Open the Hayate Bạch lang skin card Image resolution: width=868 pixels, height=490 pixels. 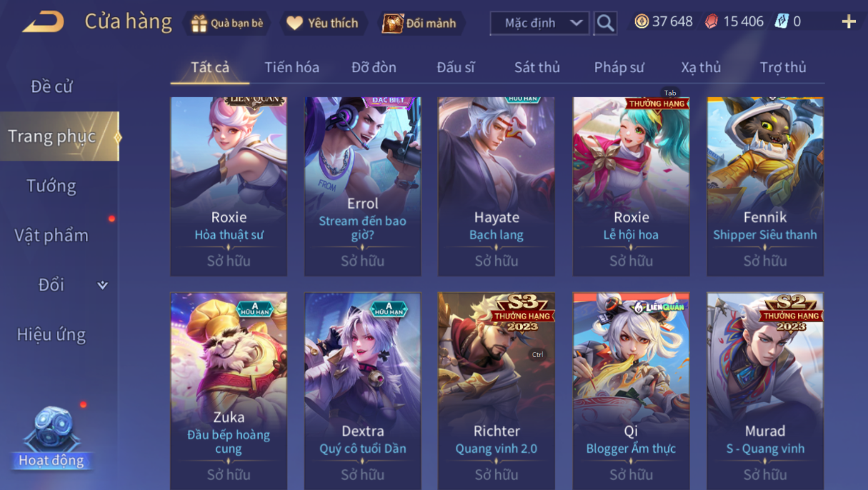tap(497, 186)
